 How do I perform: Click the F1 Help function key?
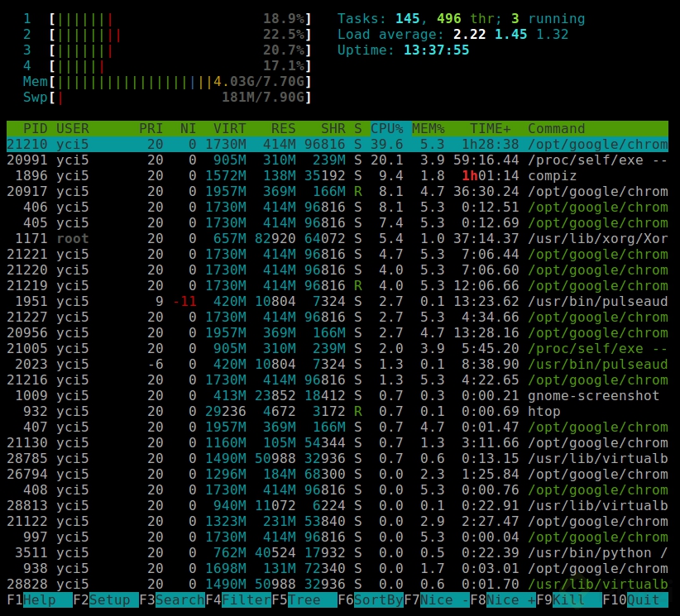coord(40,600)
